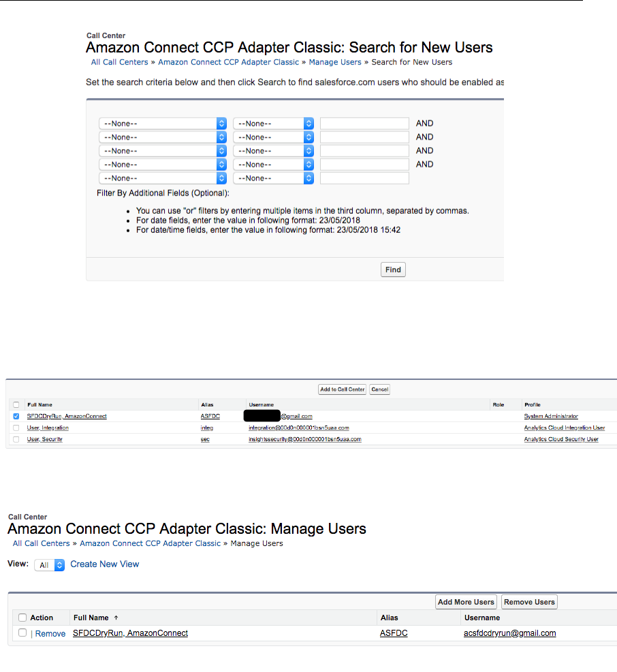
Task: Open All Call Centers breadcrumb in Search page
Action: tap(119, 62)
